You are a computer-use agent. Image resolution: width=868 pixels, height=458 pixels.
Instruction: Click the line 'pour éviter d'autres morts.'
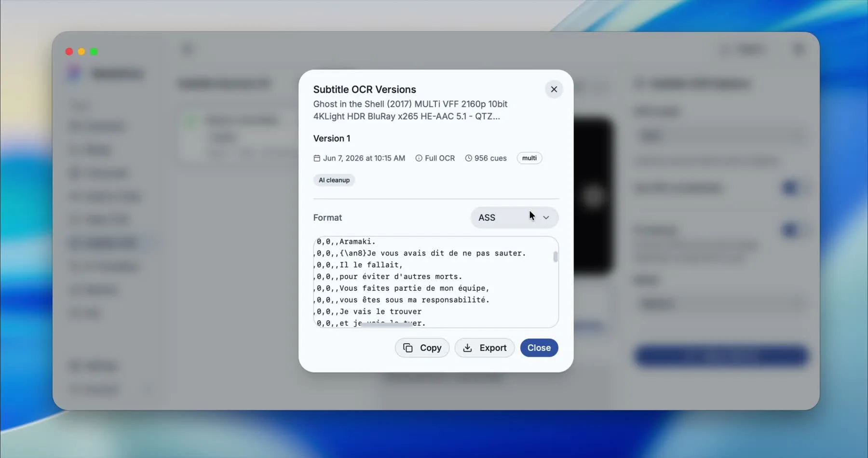[x=401, y=277]
